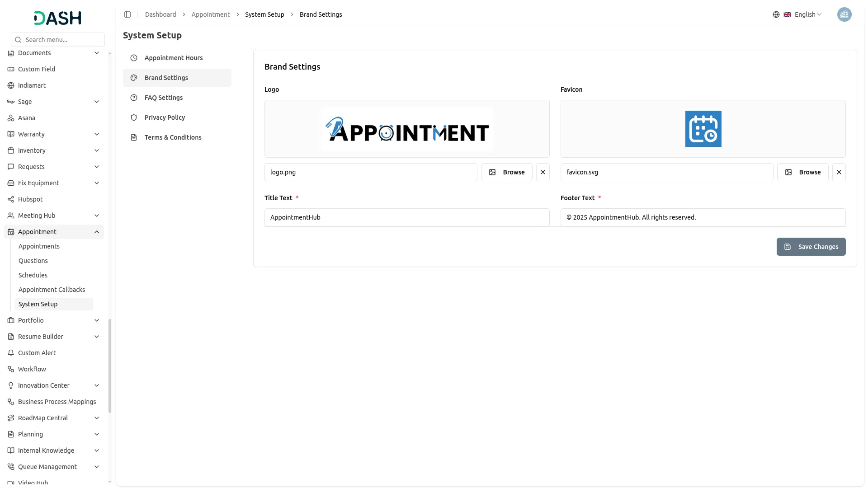This screenshot has height=488, width=868.
Task: Clear the favicon.svg selection with X
Action: [839, 172]
